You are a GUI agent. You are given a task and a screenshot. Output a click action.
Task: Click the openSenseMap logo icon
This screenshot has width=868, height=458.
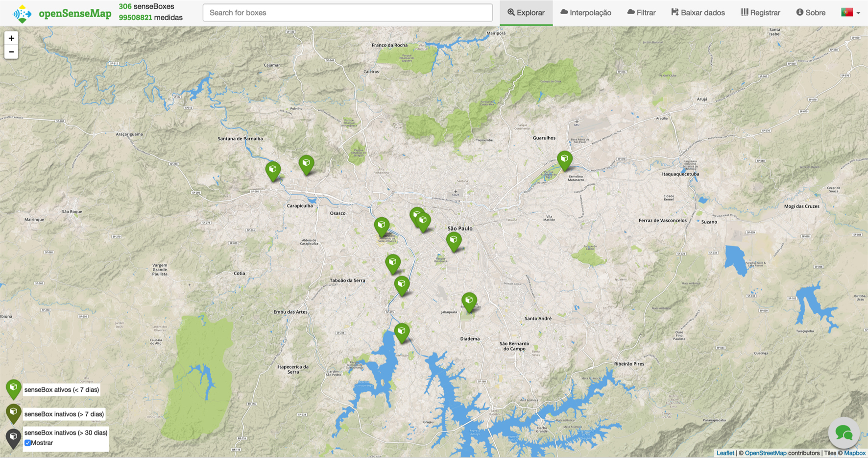22,13
